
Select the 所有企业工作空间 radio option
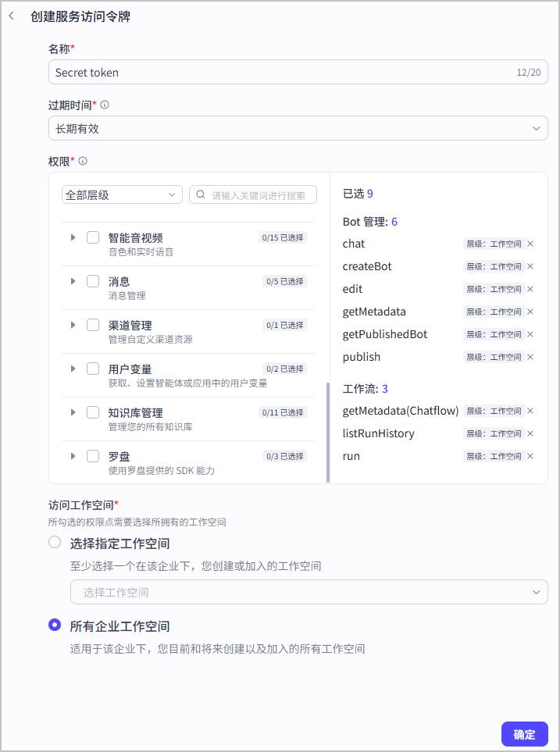click(x=55, y=625)
